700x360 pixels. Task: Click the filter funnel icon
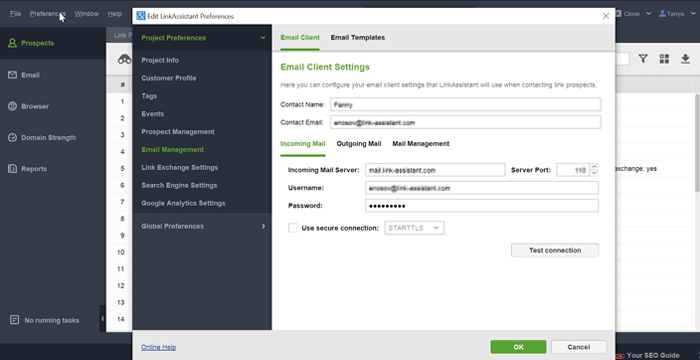(643, 59)
